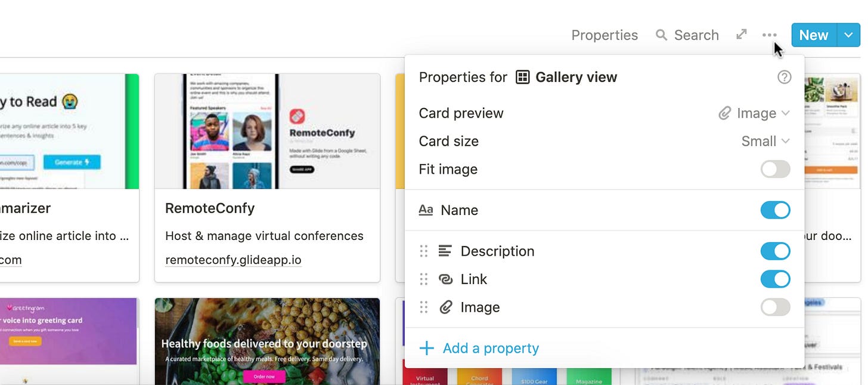Click the plus icon beside Add a property

point(427,348)
